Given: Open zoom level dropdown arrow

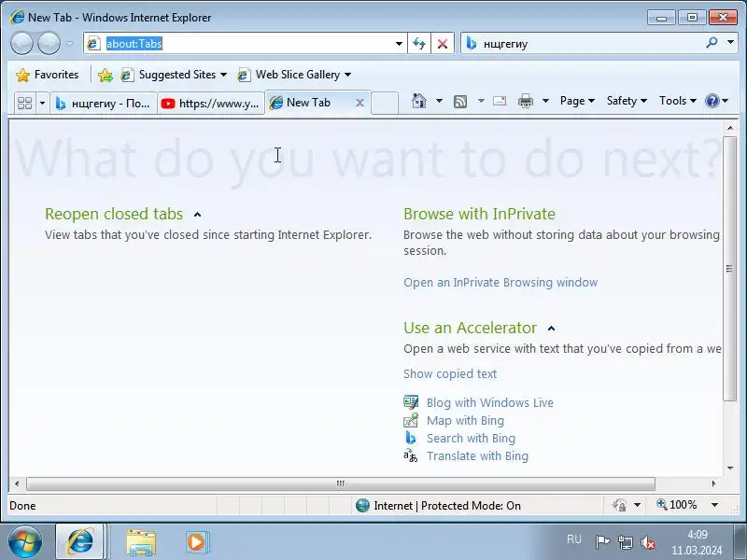Looking at the screenshot, I should point(714,505).
